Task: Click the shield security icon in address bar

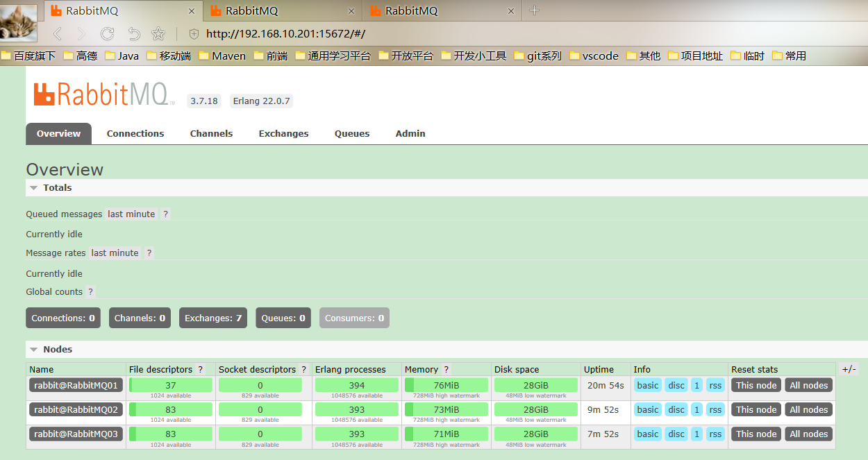Action: tap(194, 33)
